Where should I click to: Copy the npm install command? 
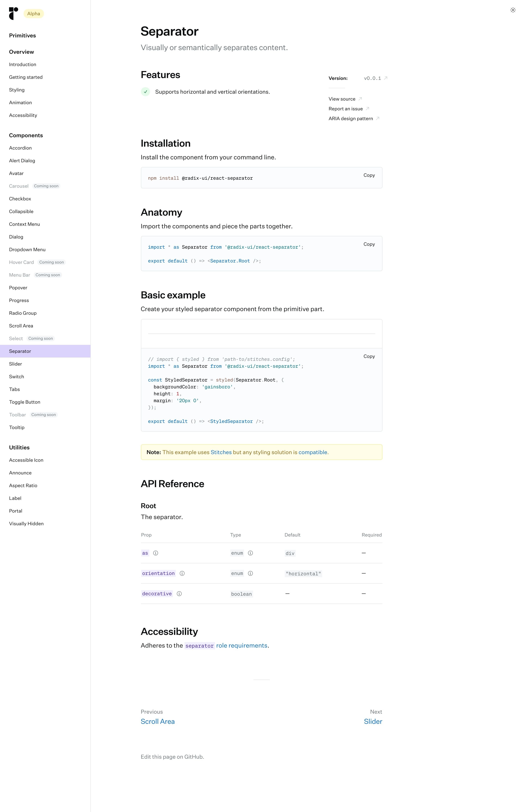click(369, 175)
